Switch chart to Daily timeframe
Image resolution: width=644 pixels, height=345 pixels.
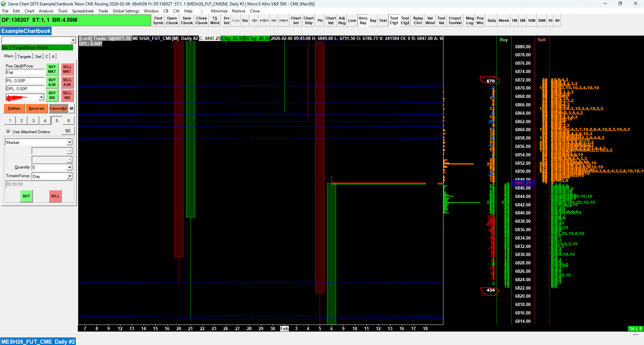pos(492,20)
